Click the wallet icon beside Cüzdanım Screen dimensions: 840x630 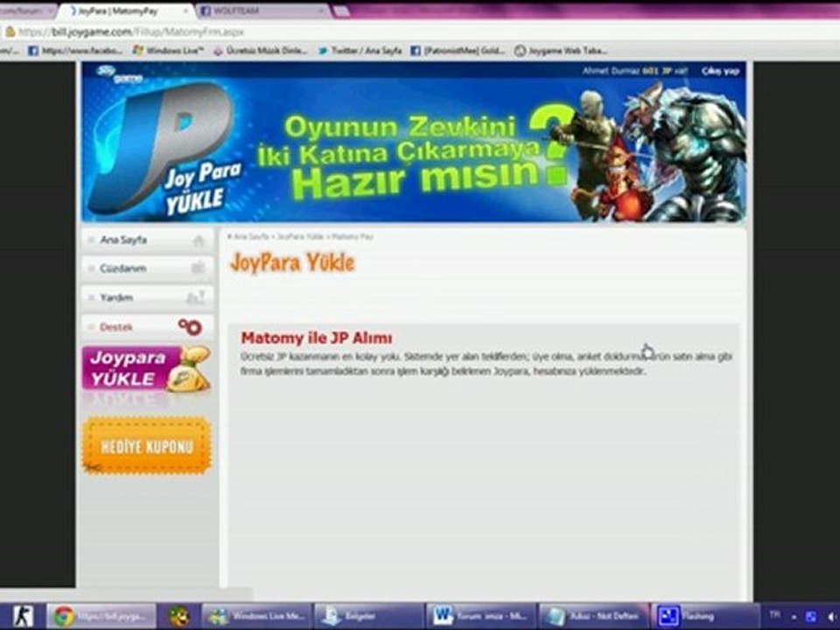pyautogui.click(x=199, y=268)
